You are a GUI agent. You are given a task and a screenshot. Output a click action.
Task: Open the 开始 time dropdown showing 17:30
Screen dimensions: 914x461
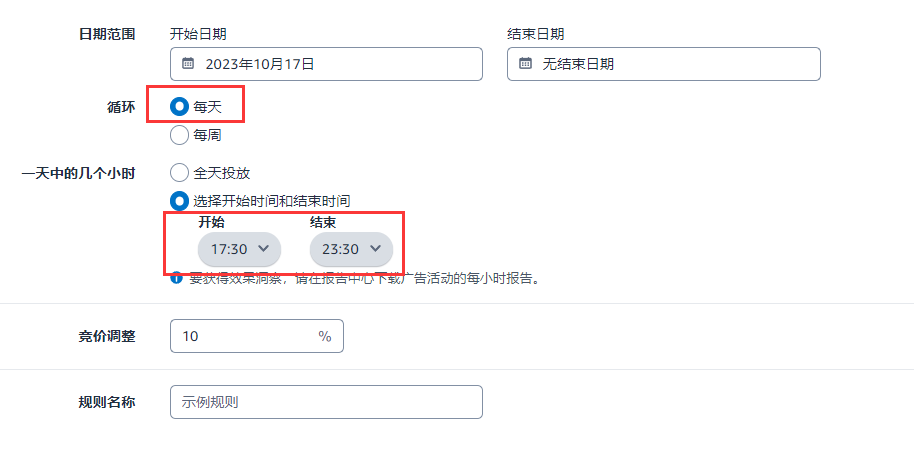[239, 249]
